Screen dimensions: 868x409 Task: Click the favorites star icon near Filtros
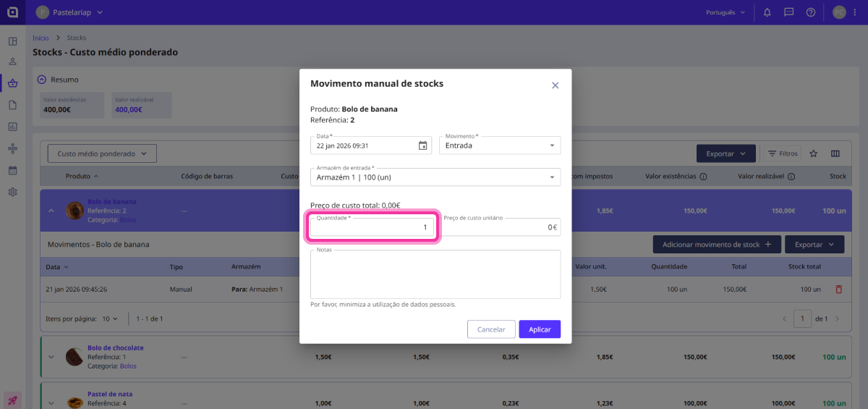coord(813,153)
